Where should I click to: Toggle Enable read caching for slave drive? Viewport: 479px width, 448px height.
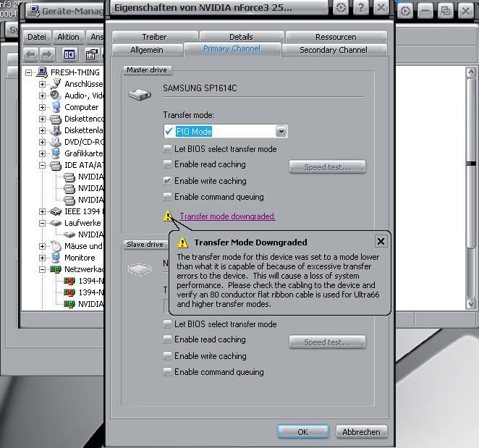(x=167, y=339)
